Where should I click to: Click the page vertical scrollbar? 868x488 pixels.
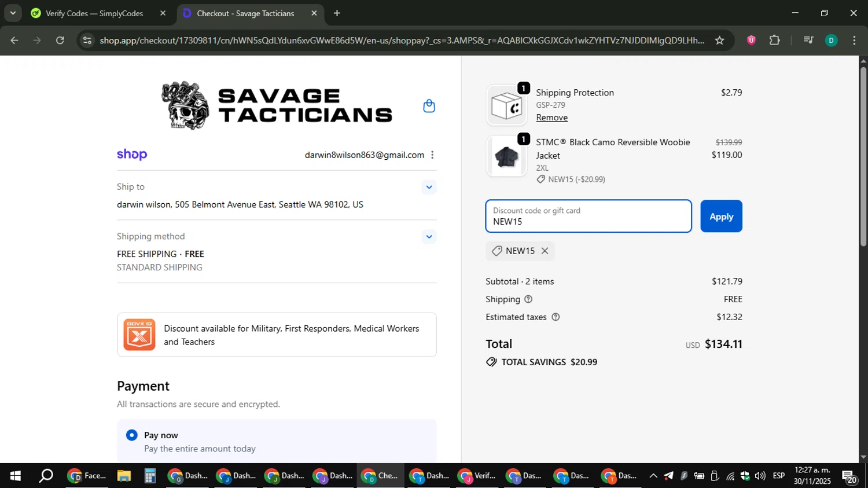(863, 156)
